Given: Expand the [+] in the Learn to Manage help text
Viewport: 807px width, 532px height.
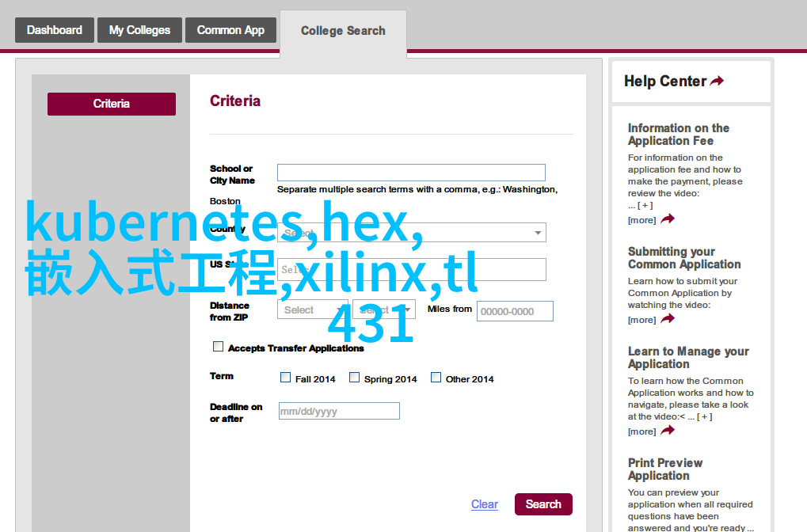Looking at the screenshot, I should point(705,416).
